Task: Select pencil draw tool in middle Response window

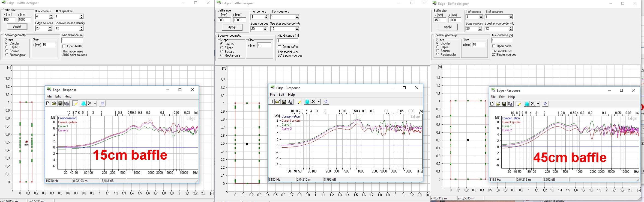Action: pos(299,102)
